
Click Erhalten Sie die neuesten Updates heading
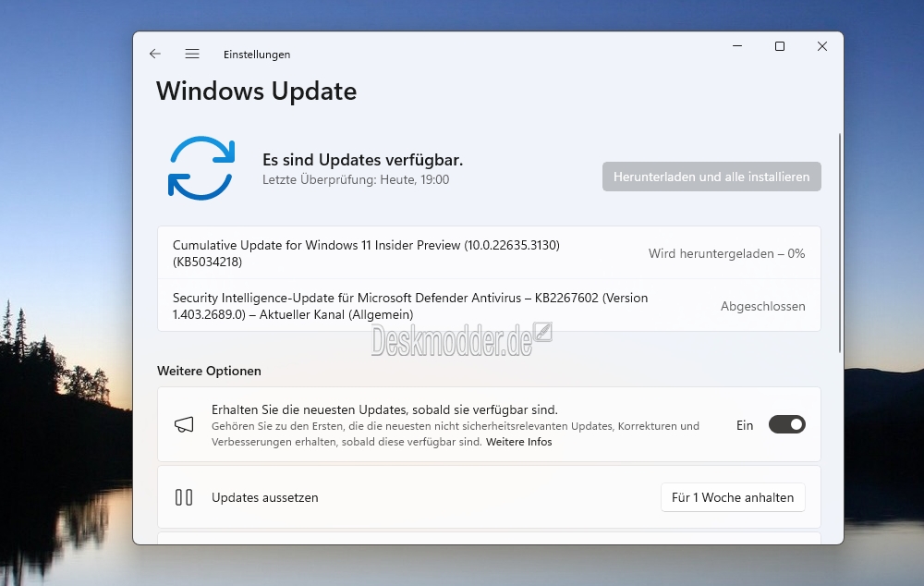click(384, 409)
